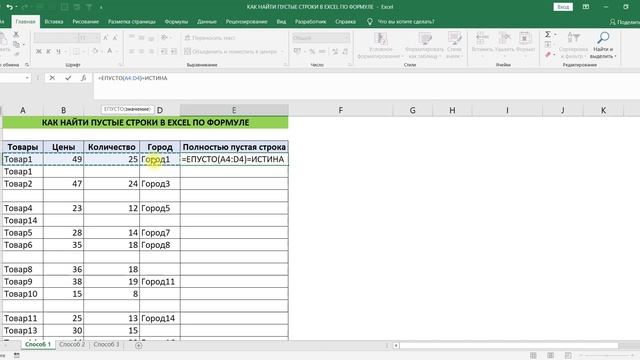The image size is (640, 360).
Task: Toggle italic К formatting
Action: 49,51
